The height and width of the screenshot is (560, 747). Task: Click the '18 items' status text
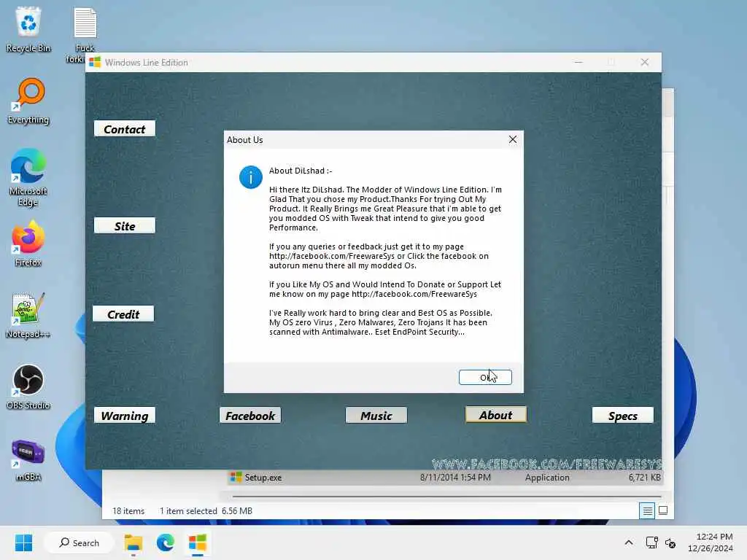pyautogui.click(x=128, y=511)
